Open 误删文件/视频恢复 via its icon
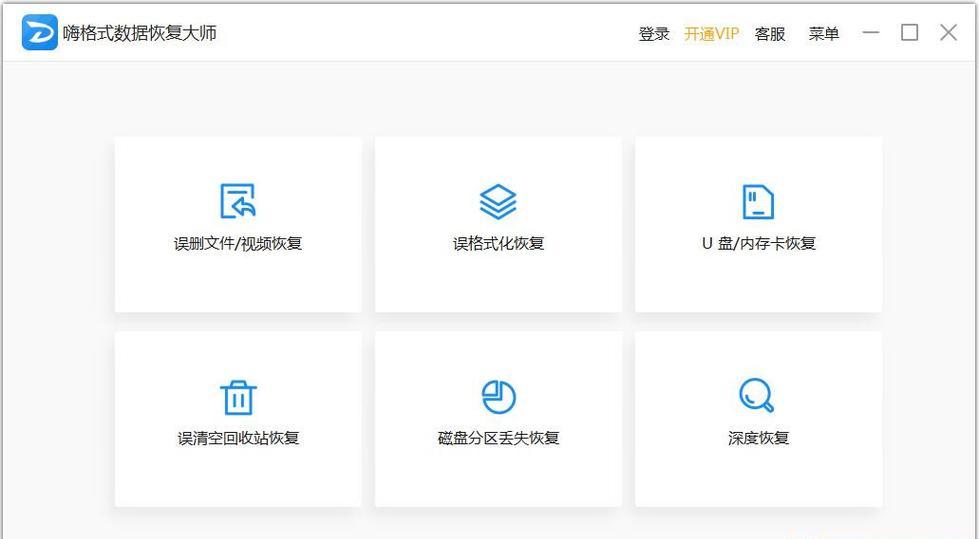The image size is (979, 539). click(238, 200)
